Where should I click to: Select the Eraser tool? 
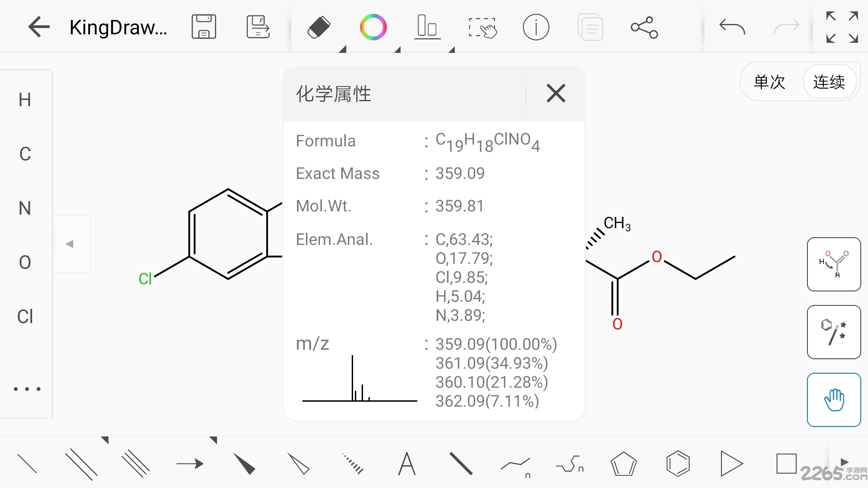[319, 27]
